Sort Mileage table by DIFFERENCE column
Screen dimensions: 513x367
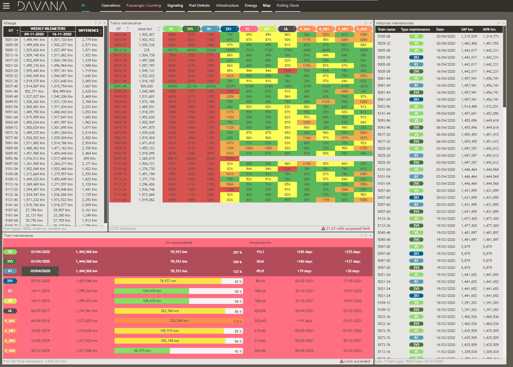pyautogui.click(x=89, y=31)
